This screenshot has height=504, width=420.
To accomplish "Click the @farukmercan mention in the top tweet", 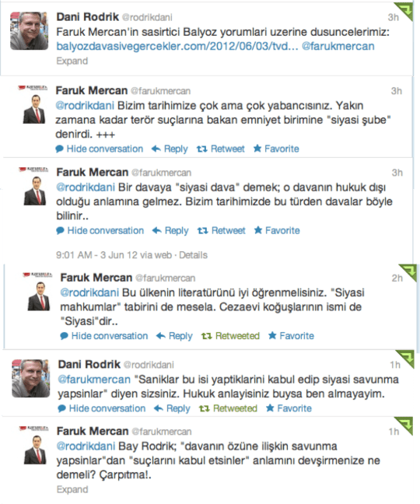I will [x=338, y=47].
